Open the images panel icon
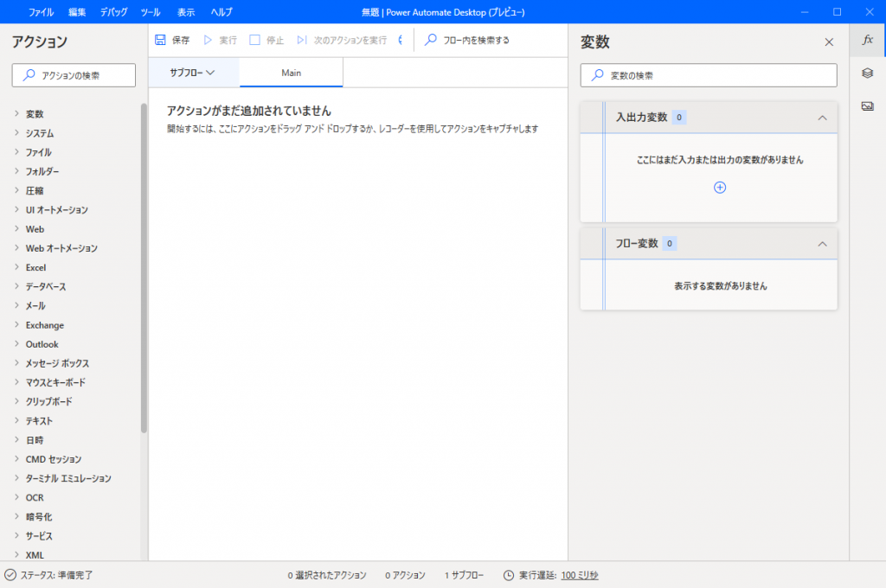 [x=867, y=105]
